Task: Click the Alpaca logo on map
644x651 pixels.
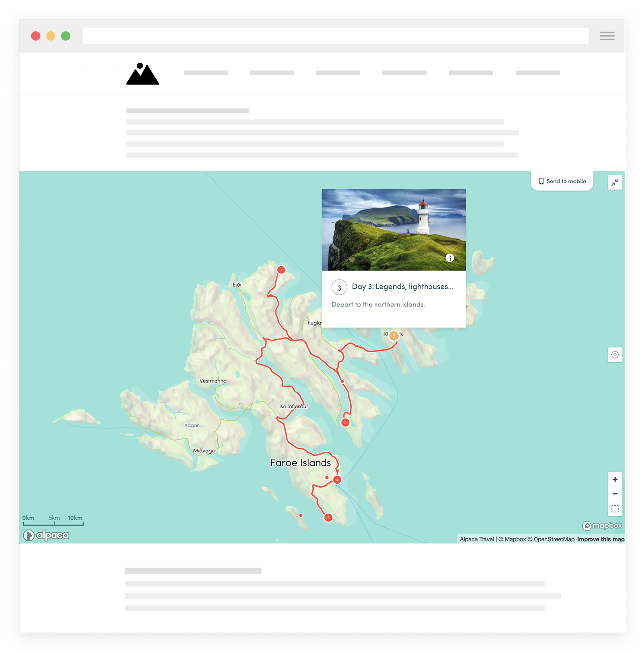Action: pos(46,535)
